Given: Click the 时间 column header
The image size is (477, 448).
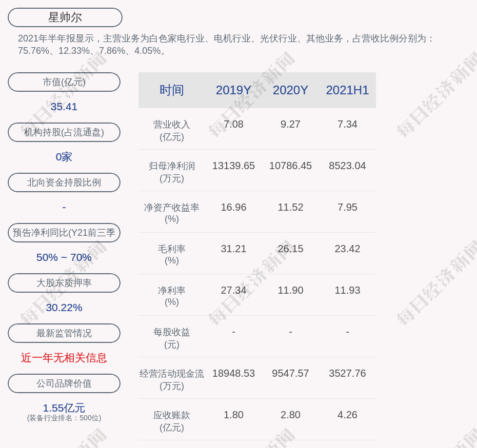Looking at the screenshot, I should [172, 90].
